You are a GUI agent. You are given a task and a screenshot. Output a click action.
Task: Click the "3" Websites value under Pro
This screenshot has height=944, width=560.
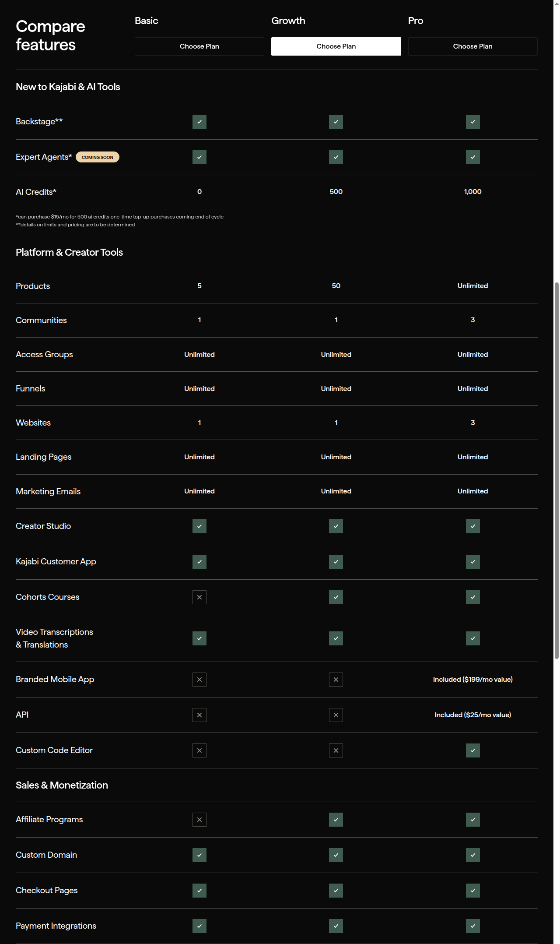tap(473, 423)
